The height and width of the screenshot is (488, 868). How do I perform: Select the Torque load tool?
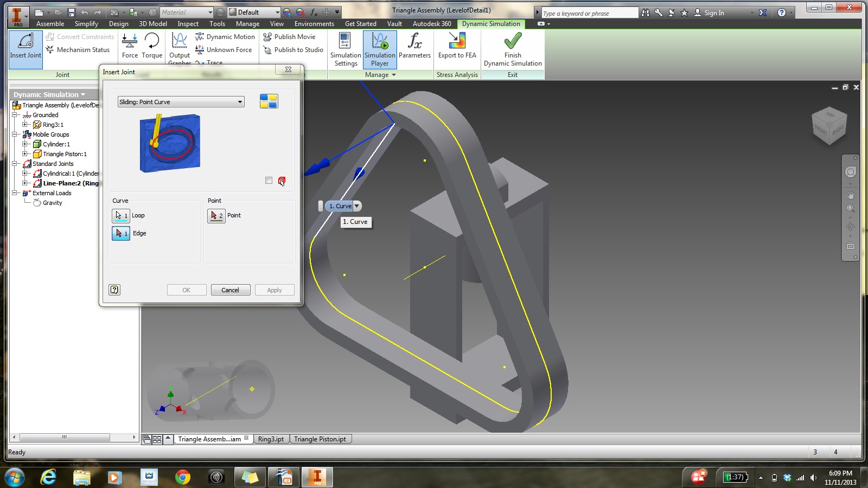152,46
